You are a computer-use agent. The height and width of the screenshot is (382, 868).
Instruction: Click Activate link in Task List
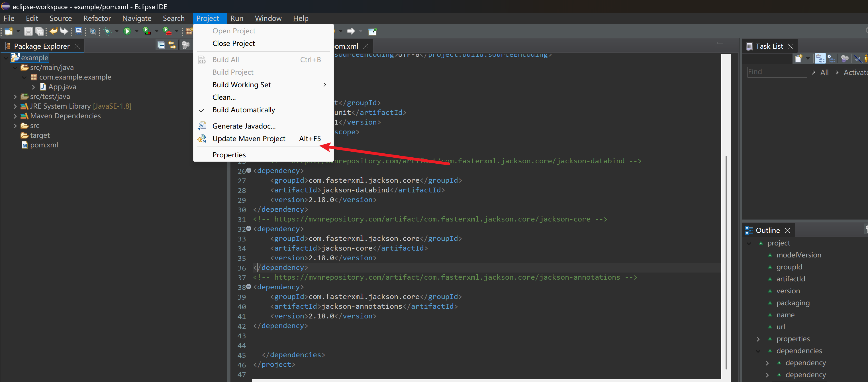tap(855, 72)
